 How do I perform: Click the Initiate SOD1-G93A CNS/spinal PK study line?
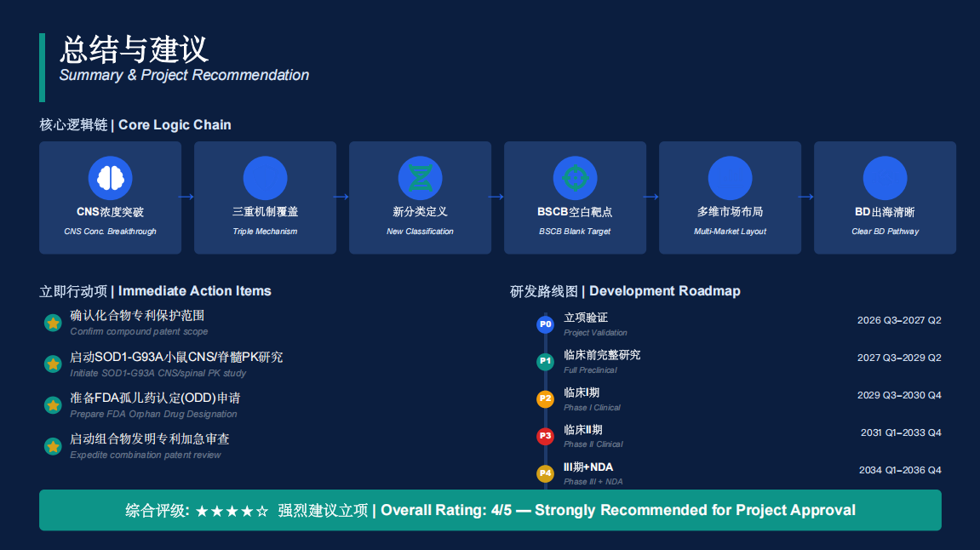pos(158,373)
